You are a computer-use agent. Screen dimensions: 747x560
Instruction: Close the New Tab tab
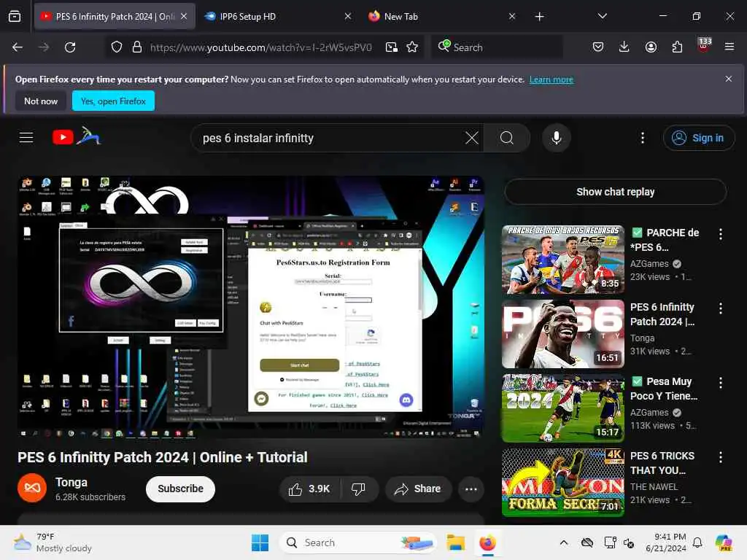click(511, 16)
